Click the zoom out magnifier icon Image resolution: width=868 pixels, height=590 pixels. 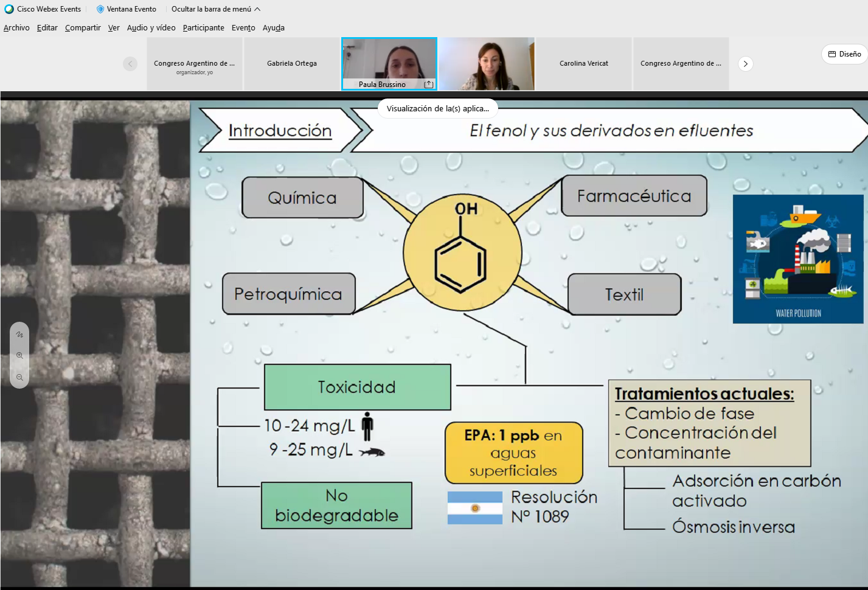[19, 378]
